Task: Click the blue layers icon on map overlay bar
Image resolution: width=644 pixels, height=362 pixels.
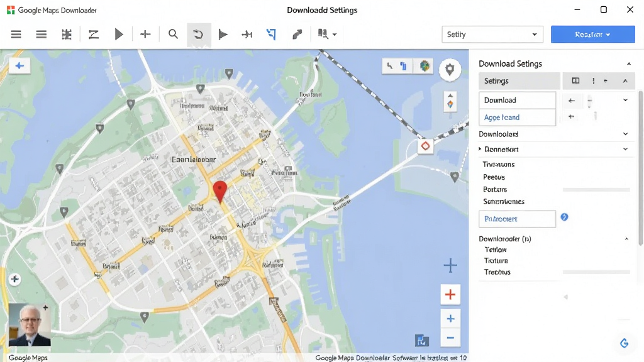Action: click(x=404, y=66)
